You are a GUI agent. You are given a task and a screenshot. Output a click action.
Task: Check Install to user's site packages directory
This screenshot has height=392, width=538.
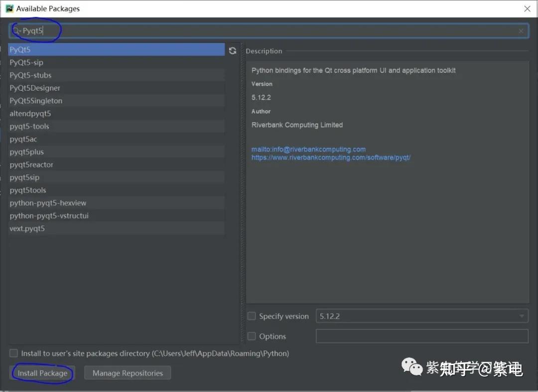pos(13,353)
